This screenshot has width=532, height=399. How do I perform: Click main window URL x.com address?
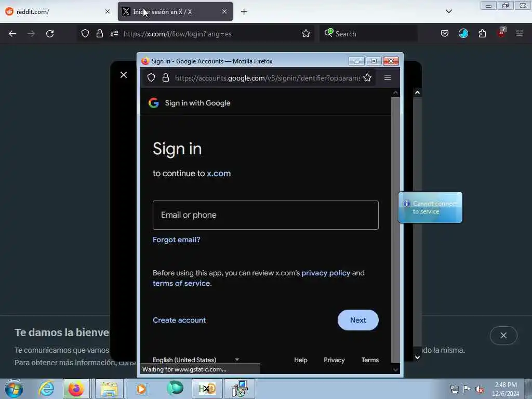(178, 34)
